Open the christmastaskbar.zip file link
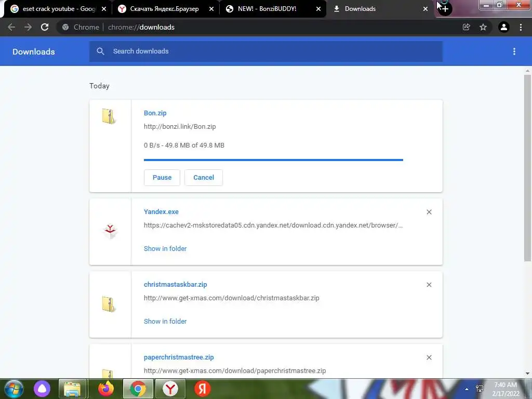The height and width of the screenshot is (399, 532). (176, 285)
